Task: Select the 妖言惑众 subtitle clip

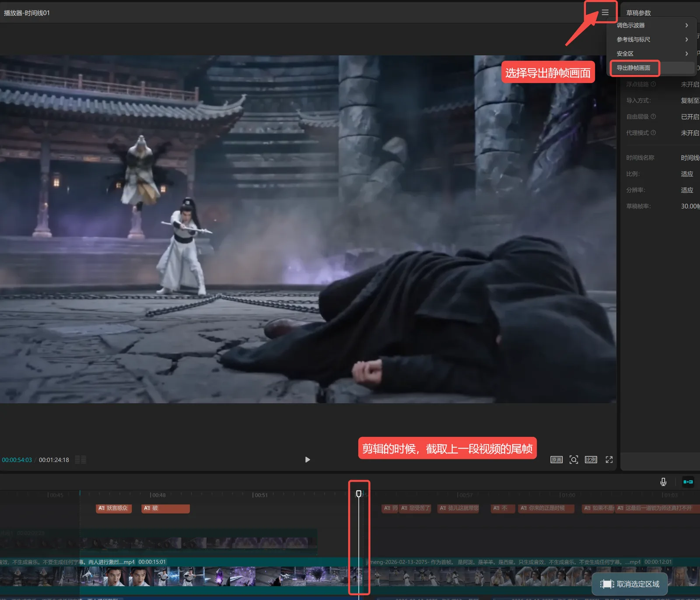Action: (114, 508)
